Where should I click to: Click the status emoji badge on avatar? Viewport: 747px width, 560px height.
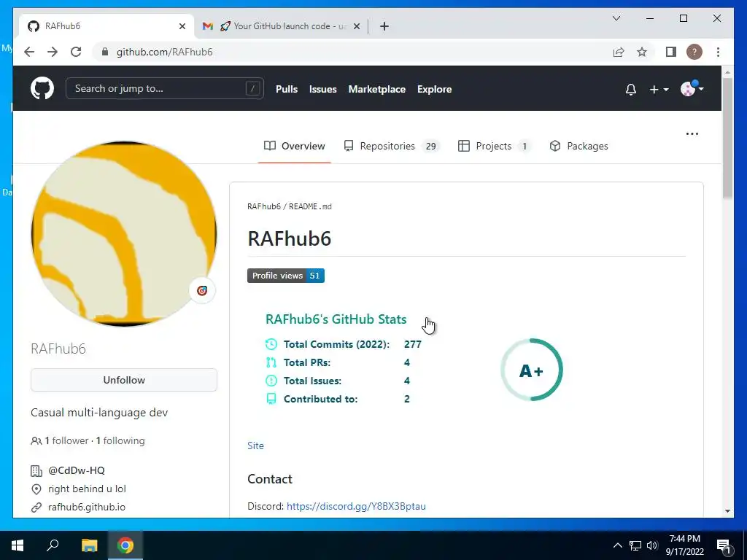coord(202,290)
